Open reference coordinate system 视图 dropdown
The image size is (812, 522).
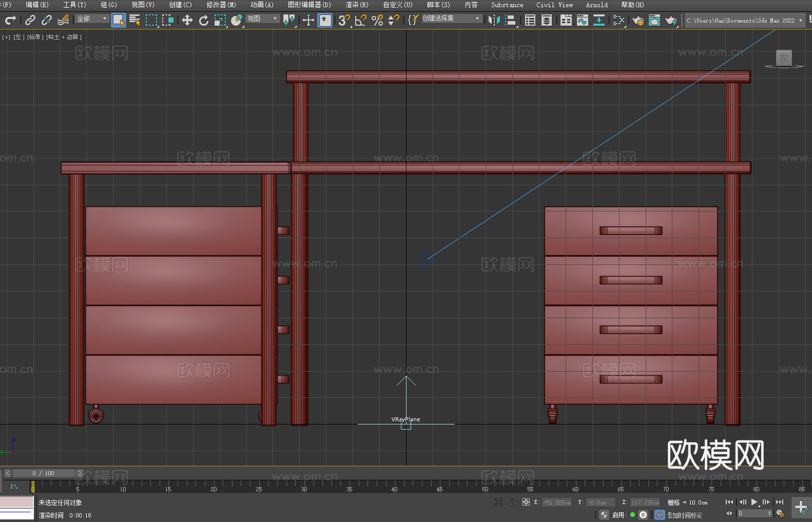coord(262,18)
